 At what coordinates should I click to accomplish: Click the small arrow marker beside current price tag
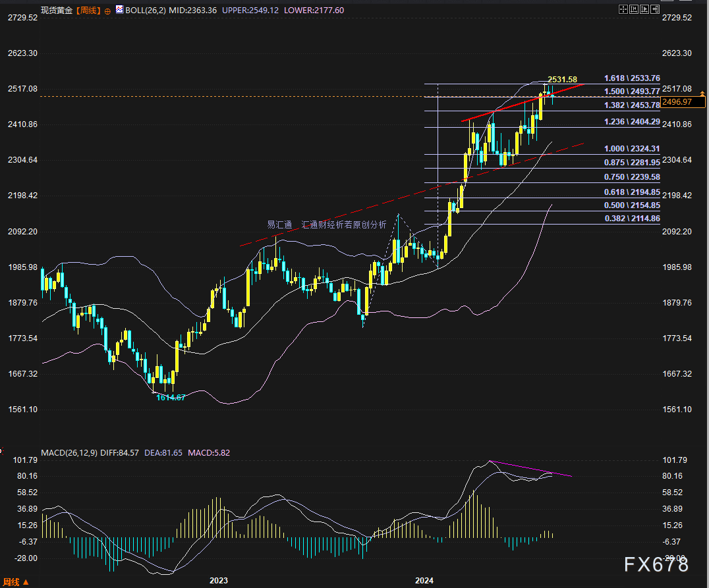tap(702, 96)
